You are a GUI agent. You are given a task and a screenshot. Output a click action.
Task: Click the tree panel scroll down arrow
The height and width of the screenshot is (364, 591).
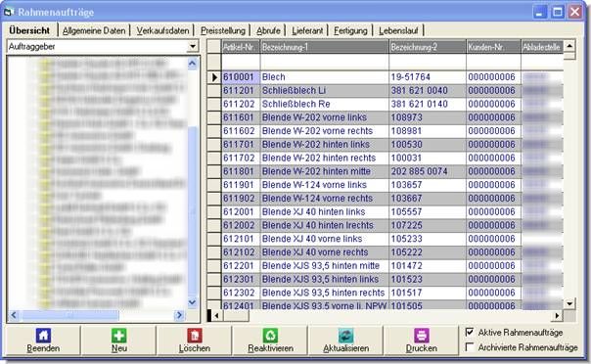pyautogui.click(x=192, y=302)
